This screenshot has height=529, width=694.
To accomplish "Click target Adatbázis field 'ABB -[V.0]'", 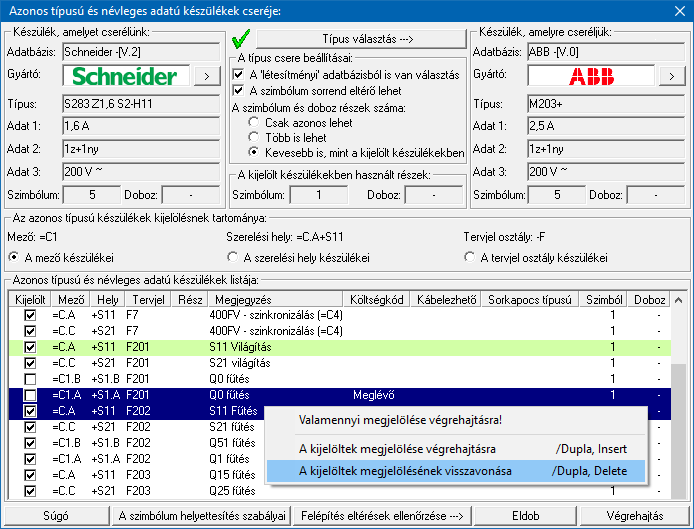I will tap(606, 52).
